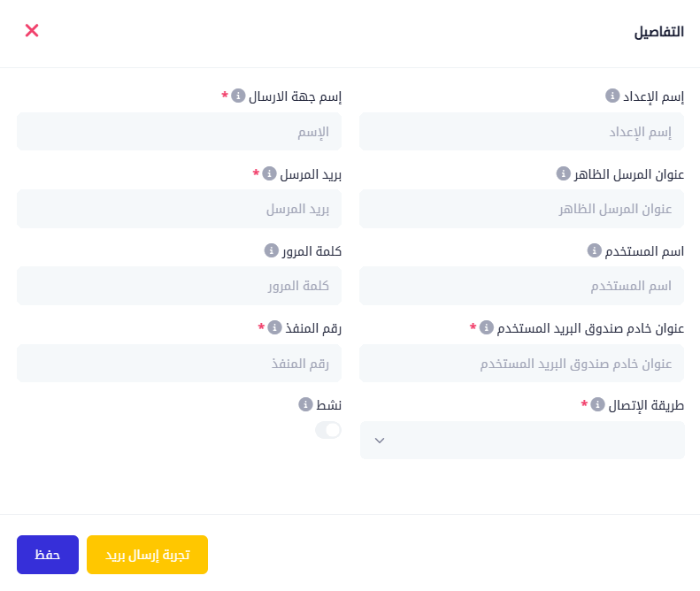This screenshot has width=700, height=591.
Task: Click info icon beside إسم الإعداد label
Action: pos(612,96)
